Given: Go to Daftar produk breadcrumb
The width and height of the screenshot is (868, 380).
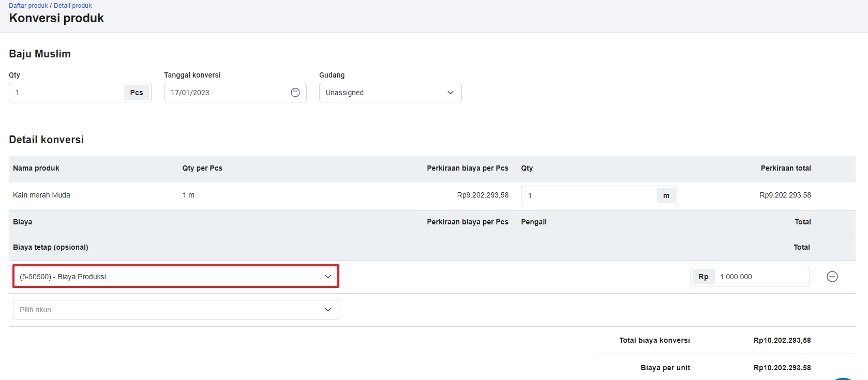Looking at the screenshot, I should pyautogui.click(x=28, y=6).
